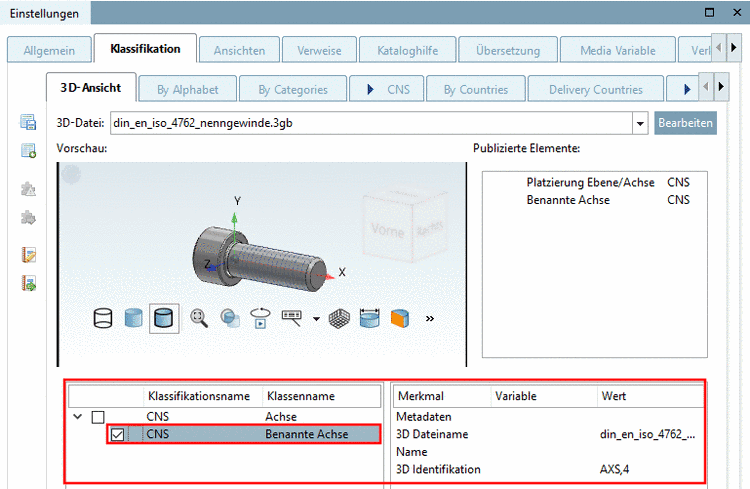Click the Wert column header

click(x=651, y=396)
